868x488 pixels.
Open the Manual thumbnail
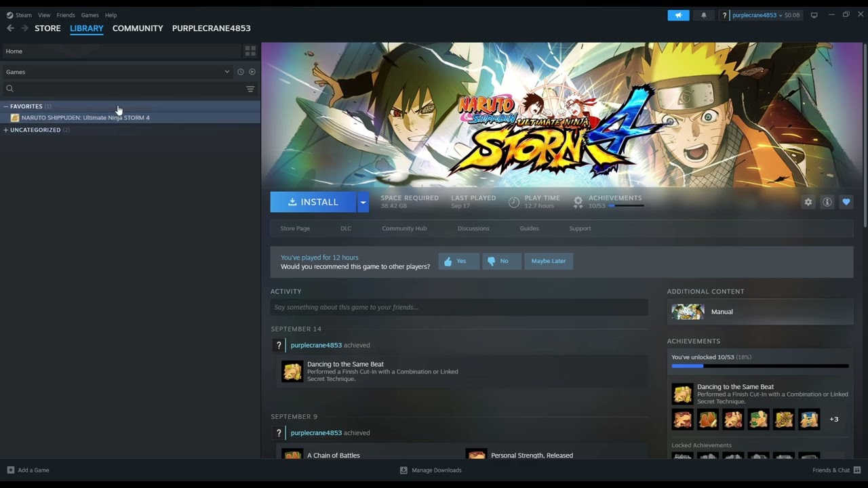[688, 312]
